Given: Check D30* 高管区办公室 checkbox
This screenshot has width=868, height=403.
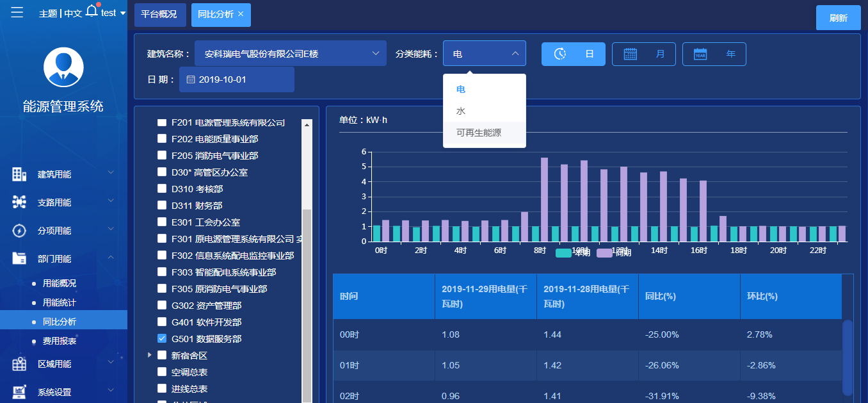Looking at the screenshot, I should 162,172.
